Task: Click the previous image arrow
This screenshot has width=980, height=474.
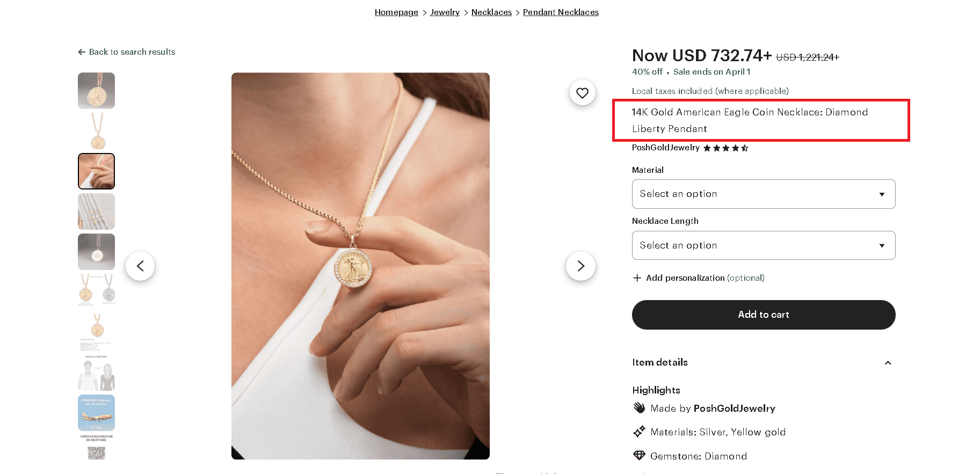Action: coord(140,266)
